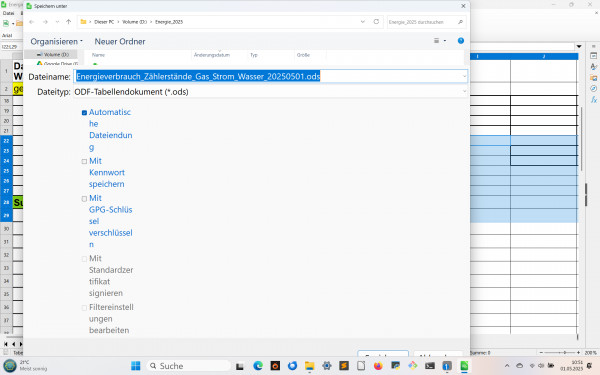The image size is (600, 375).
Task: Select Google Drive in the navigation pane
Action: [x=57, y=63]
